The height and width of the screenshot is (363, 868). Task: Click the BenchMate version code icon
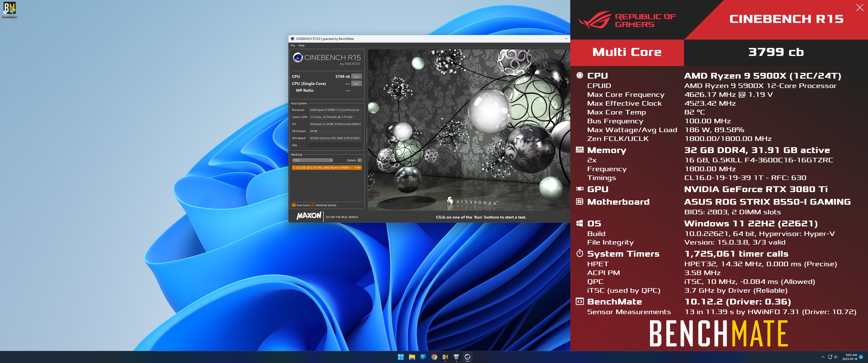(580, 301)
